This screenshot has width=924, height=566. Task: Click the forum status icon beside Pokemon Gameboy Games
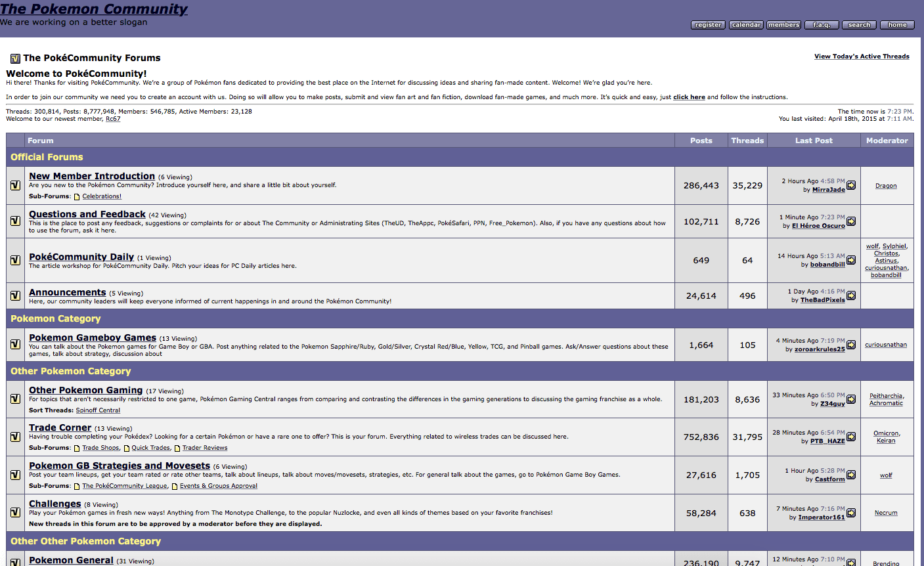(x=15, y=344)
